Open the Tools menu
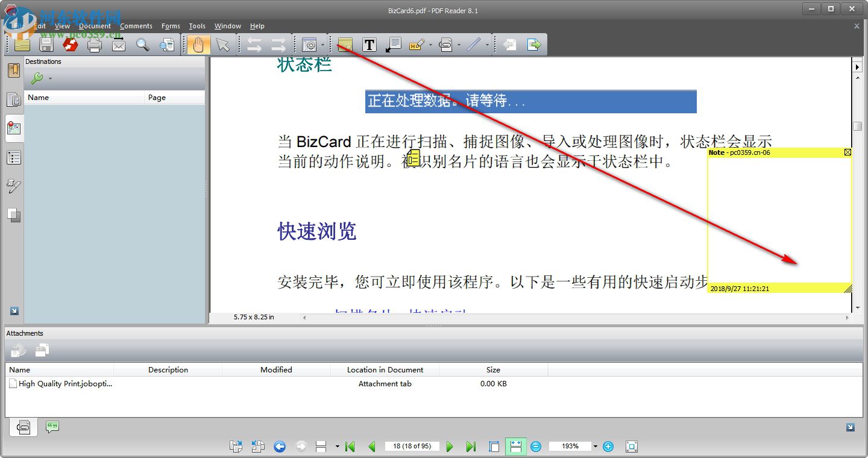This screenshot has width=868, height=458. pyautogui.click(x=197, y=26)
